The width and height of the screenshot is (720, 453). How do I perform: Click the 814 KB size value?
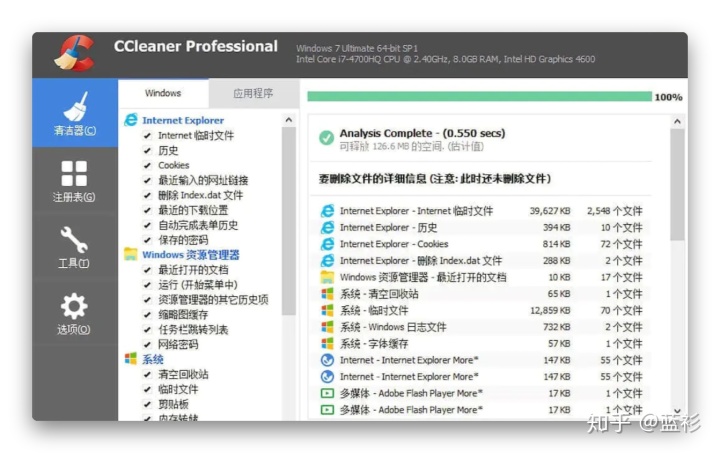[x=557, y=244]
